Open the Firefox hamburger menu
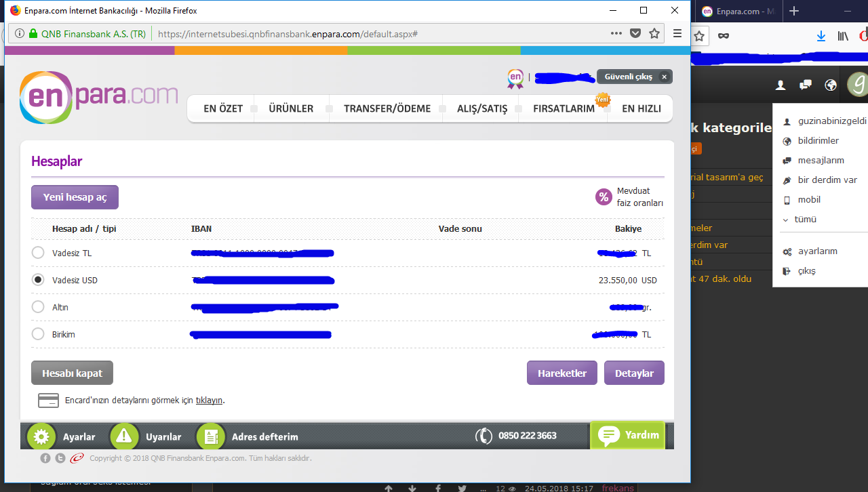Image resolution: width=868 pixels, height=492 pixels. (677, 33)
